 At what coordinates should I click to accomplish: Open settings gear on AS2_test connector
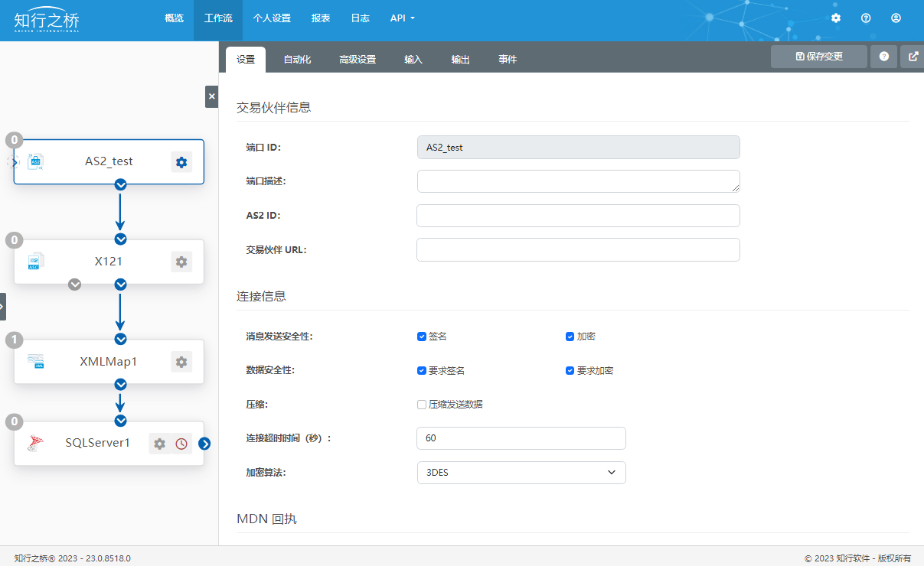point(181,162)
